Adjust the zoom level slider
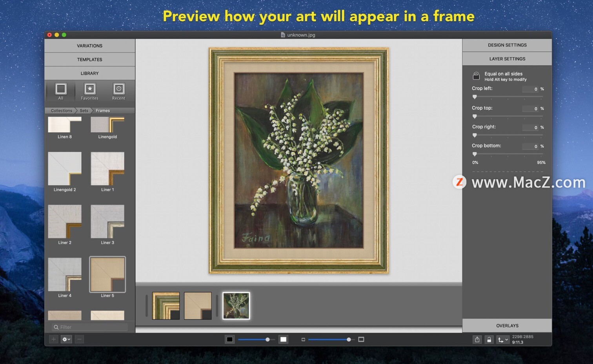This screenshot has width=593, height=364. [331, 340]
